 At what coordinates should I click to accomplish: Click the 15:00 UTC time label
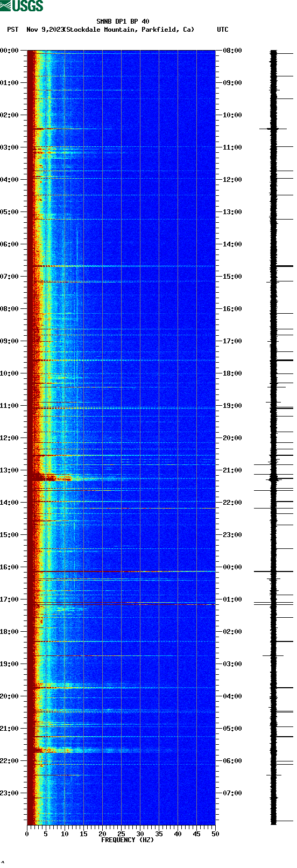(x=232, y=277)
